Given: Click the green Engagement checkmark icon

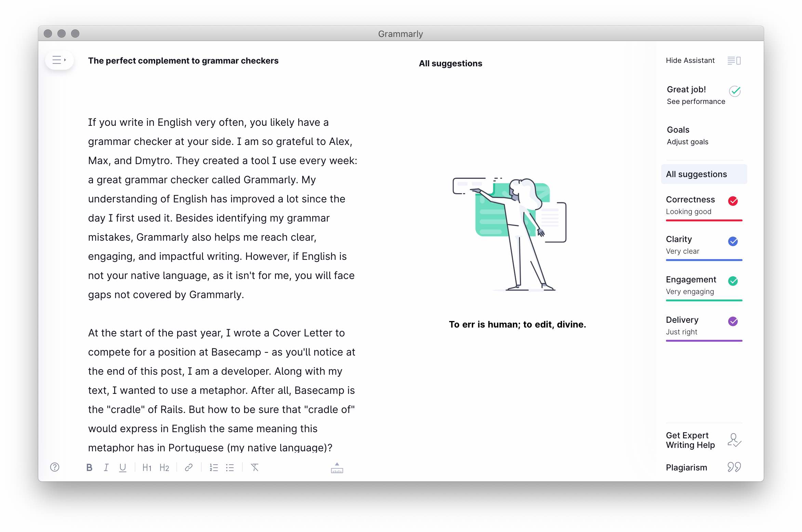Looking at the screenshot, I should (733, 281).
